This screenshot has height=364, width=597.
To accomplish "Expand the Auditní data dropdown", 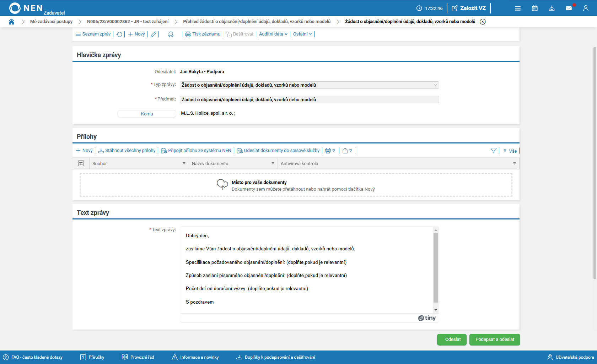I will point(273,34).
